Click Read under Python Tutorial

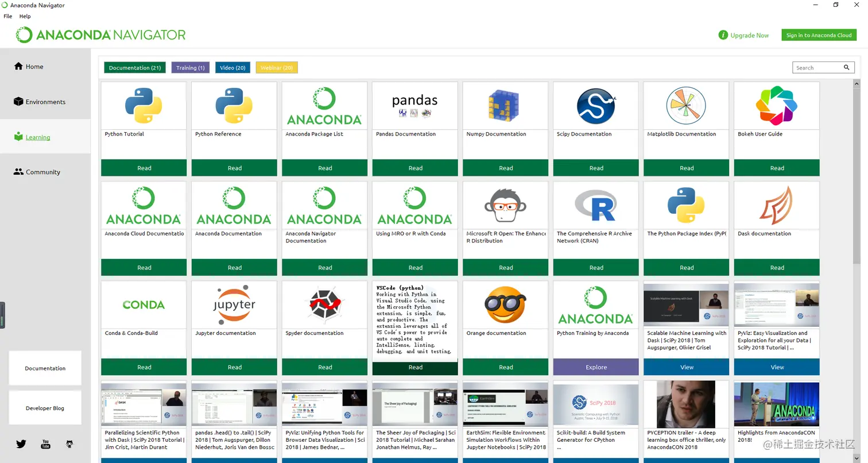[x=144, y=168]
